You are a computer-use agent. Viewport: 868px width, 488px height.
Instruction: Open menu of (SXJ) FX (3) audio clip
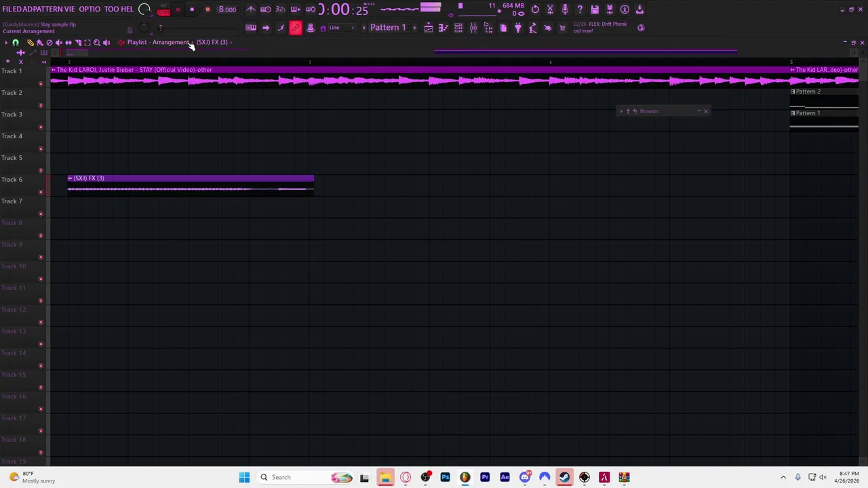pos(71,178)
